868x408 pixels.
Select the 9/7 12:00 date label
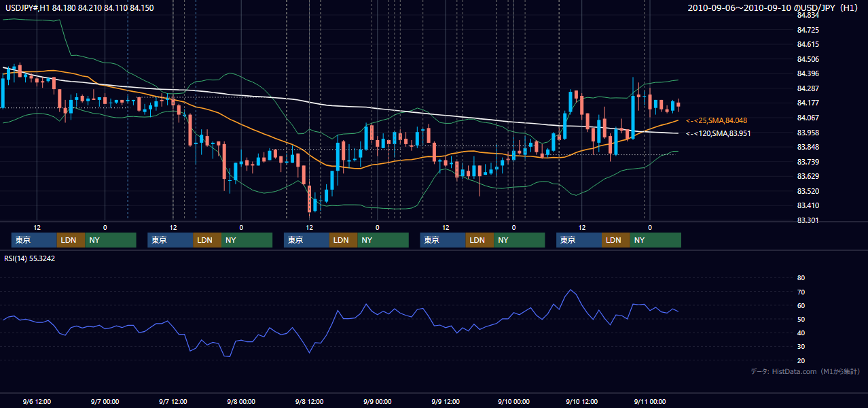173,401
